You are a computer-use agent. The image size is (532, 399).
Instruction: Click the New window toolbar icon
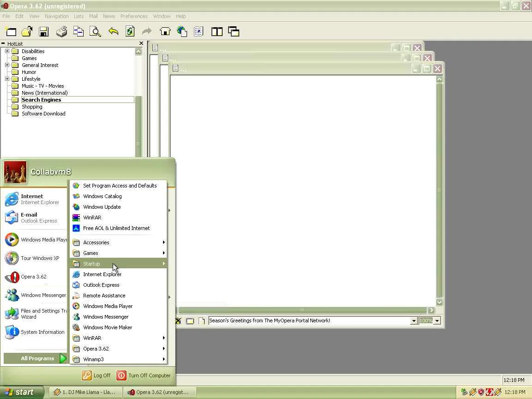[x=11, y=31]
